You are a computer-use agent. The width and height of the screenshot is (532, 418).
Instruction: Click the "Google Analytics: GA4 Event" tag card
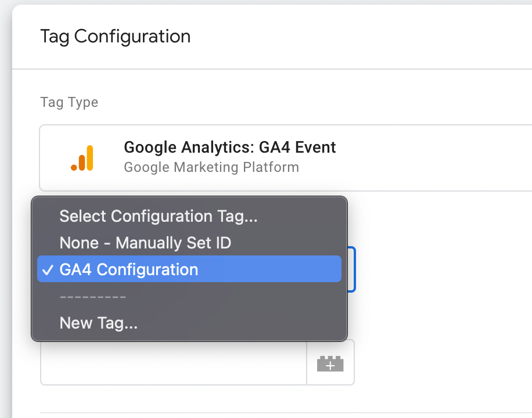tap(229, 157)
